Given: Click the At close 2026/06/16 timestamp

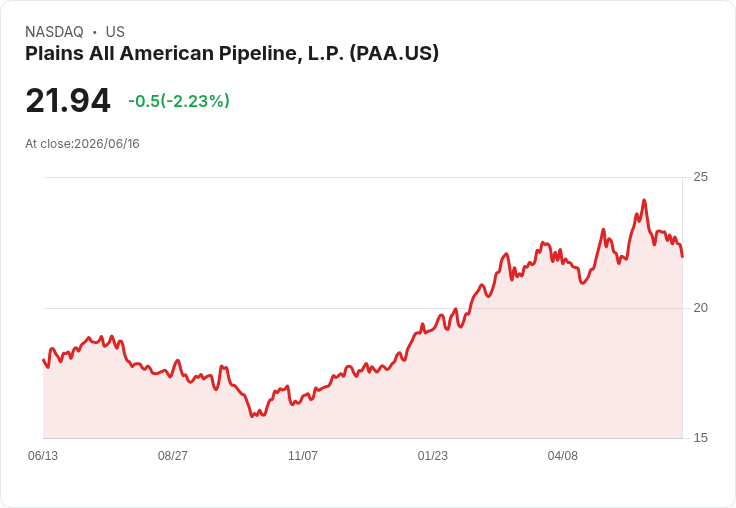Looking at the screenshot, I should tap(82, 144).
